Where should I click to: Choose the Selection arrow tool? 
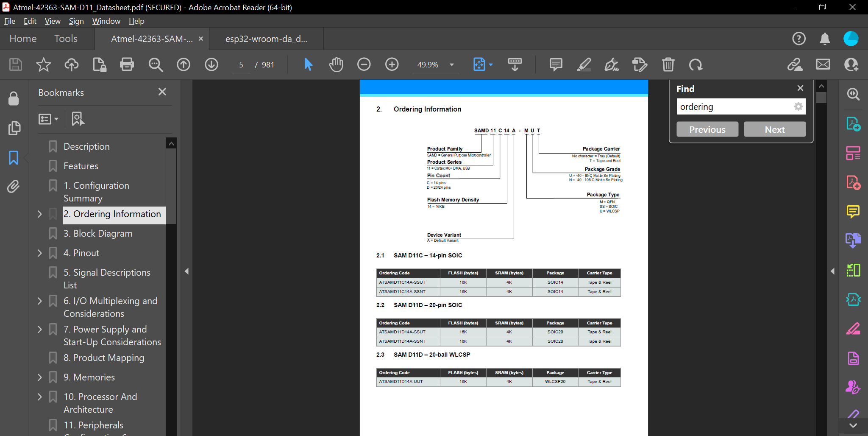308,64
